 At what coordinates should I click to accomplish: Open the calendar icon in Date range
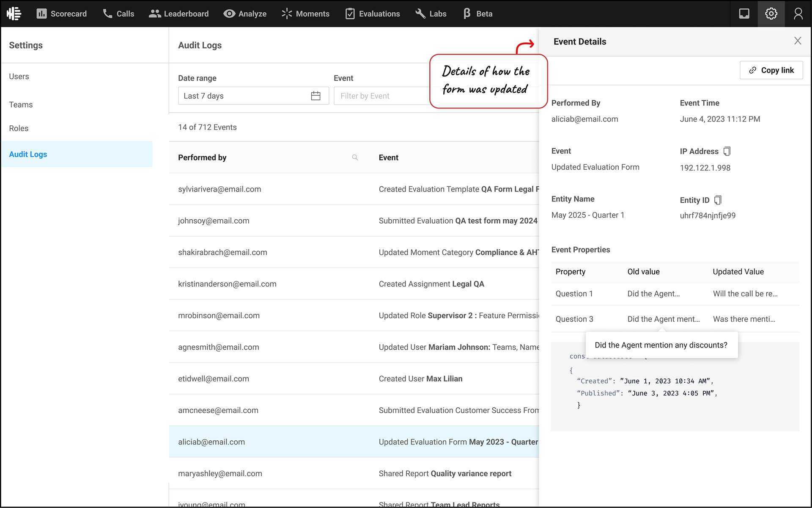click(315, 96)
